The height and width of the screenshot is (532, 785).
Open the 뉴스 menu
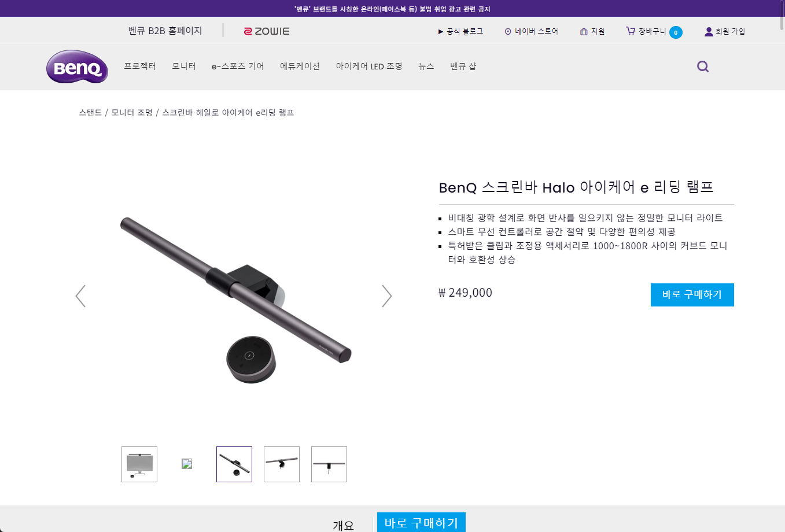[x=426, y=66]
